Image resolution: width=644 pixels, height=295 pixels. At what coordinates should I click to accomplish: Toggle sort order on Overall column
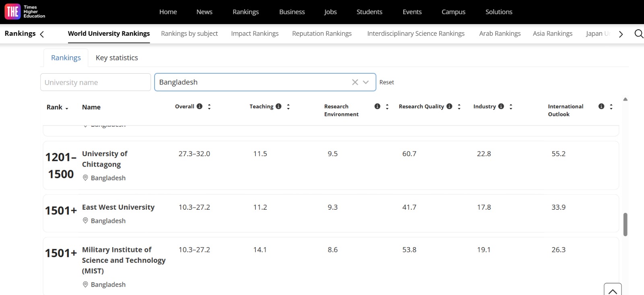click(x=209, y=107)
